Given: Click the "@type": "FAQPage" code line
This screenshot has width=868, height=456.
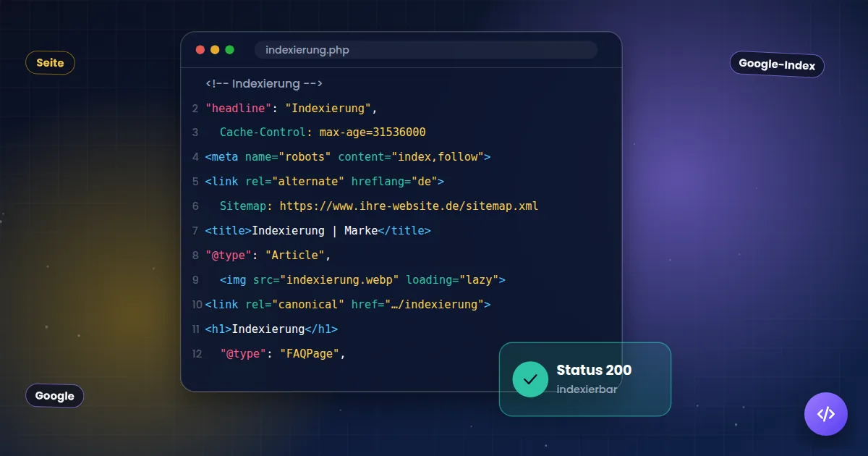Looking at the screenshot, I should tap(283, 354).
